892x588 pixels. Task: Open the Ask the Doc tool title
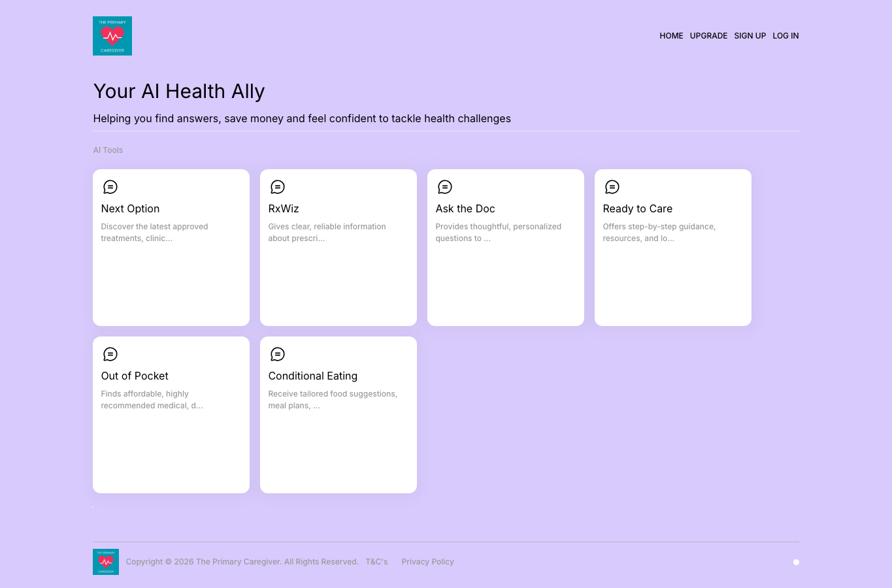[465, 208]
